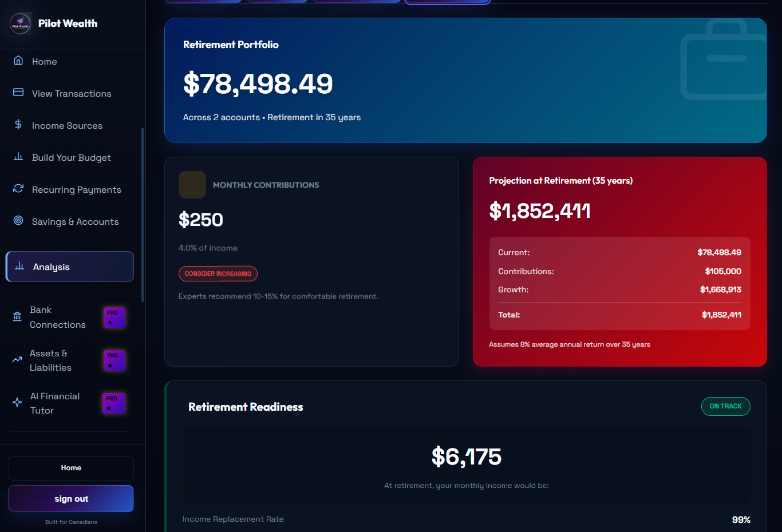Click the $1,852,411 projection figure
Screen dimensions: 782x532
pyautogui.click(x=540, y=211)
